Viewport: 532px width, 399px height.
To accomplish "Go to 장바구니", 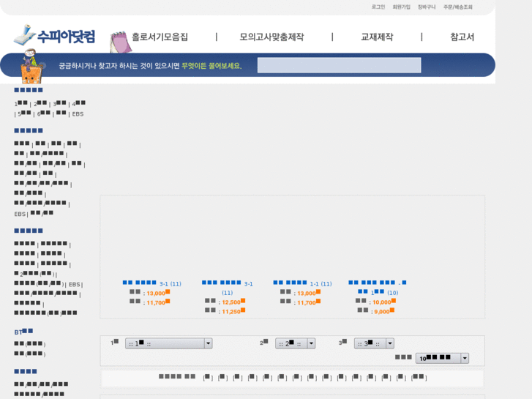I will (427, 7).
